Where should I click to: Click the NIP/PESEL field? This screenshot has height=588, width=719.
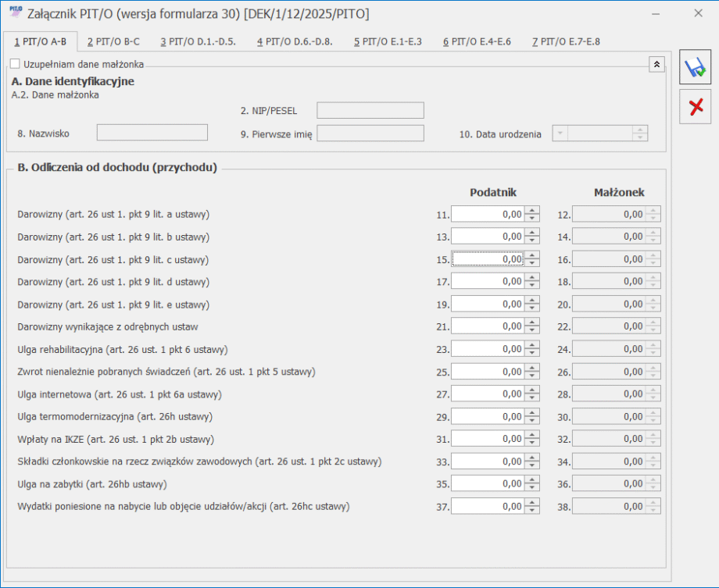pos(370,111)
